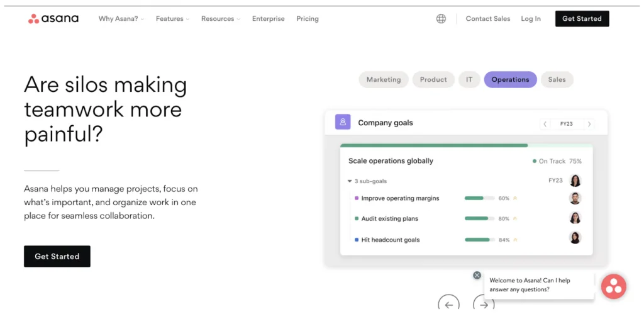This screenshot has width=644, height=314.
Task: Click warning icon next to 60%
Action: [515, 198]
